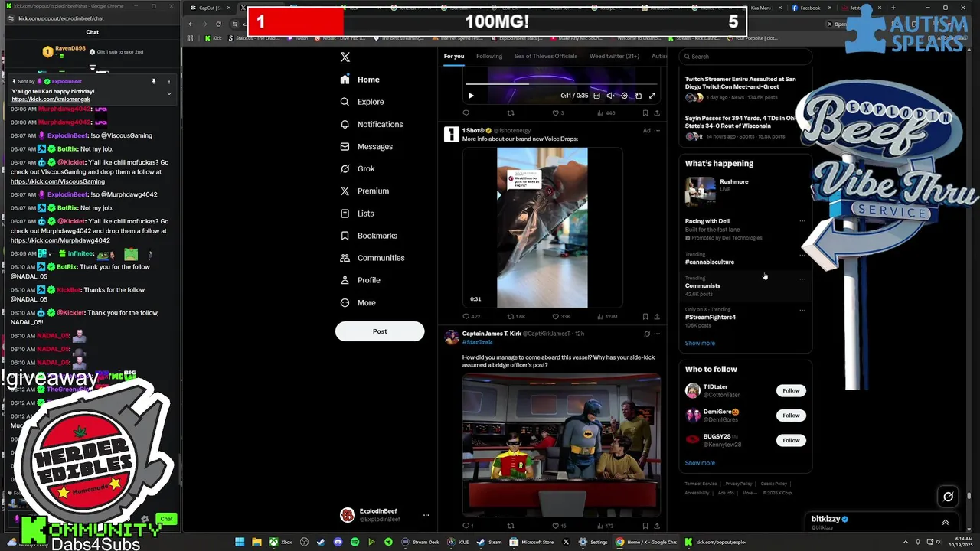Unpin the pinned Kick chat message
This screenshot has width=980, height=551.
153,81
